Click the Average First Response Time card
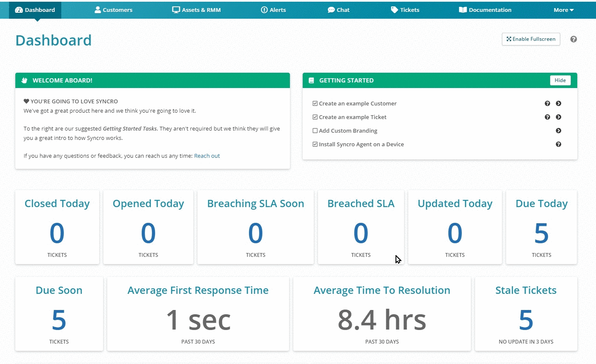 tap(198, 314)
